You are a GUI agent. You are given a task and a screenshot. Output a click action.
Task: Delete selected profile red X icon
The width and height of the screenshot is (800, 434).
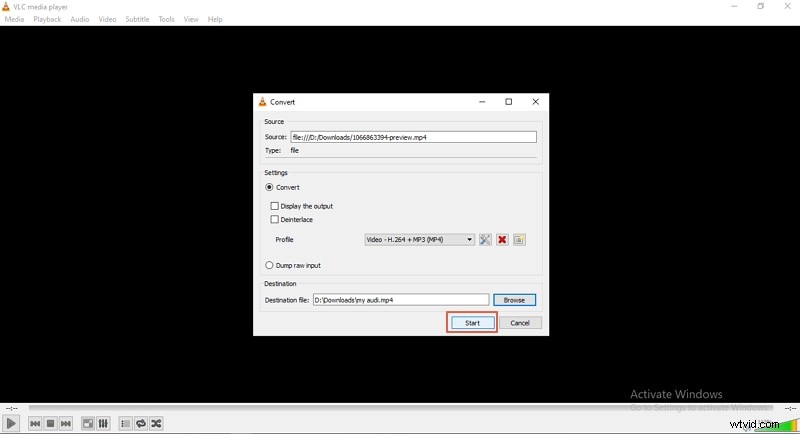[x=502, y=239]
